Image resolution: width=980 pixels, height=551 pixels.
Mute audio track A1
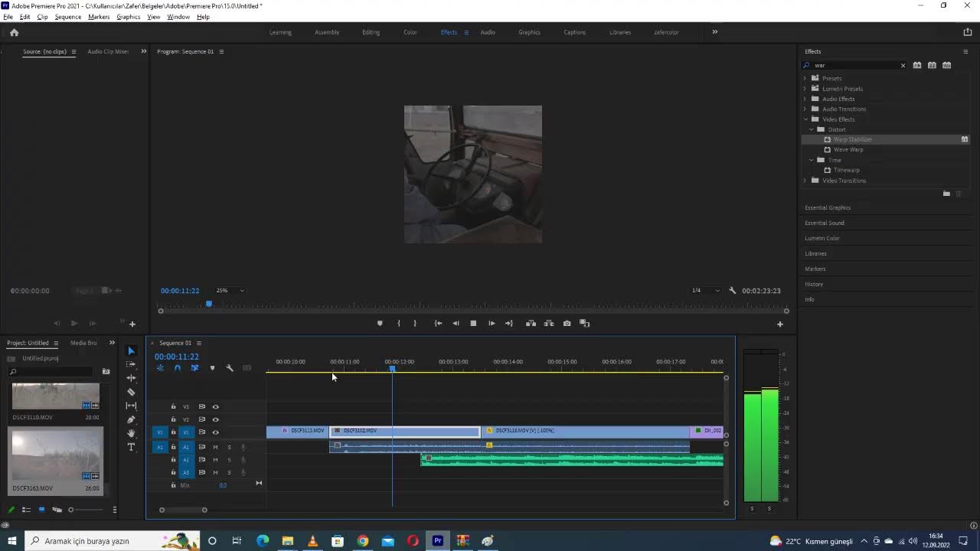(215, 447)
